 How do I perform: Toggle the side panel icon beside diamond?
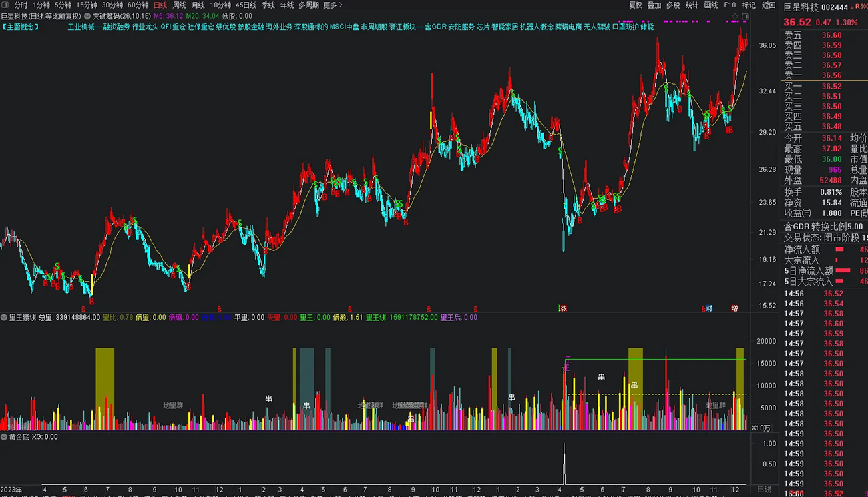[745, 16]
